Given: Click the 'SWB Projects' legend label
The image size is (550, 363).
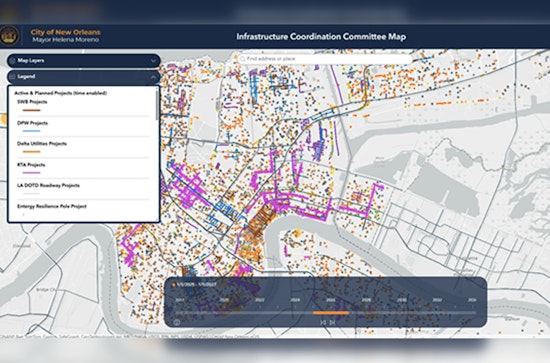Looking at the screenshot, I should pyautogui.click(x=32, y=102).
